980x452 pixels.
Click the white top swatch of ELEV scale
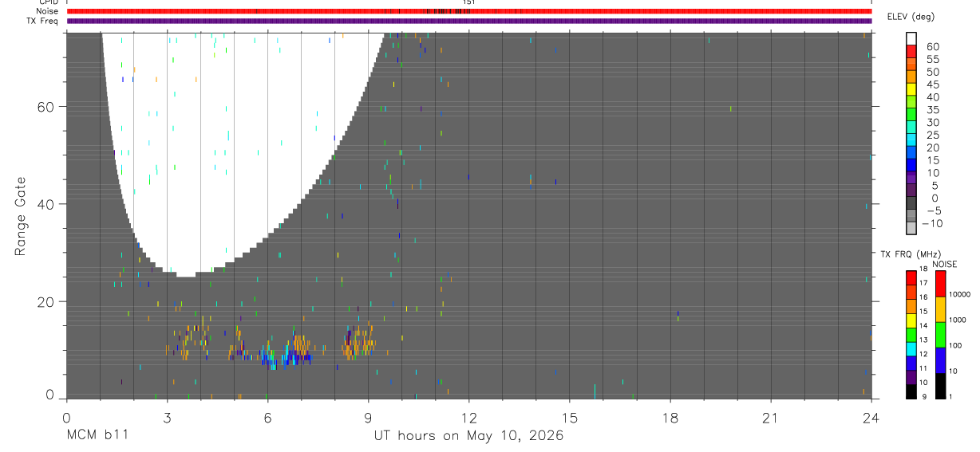911,38
